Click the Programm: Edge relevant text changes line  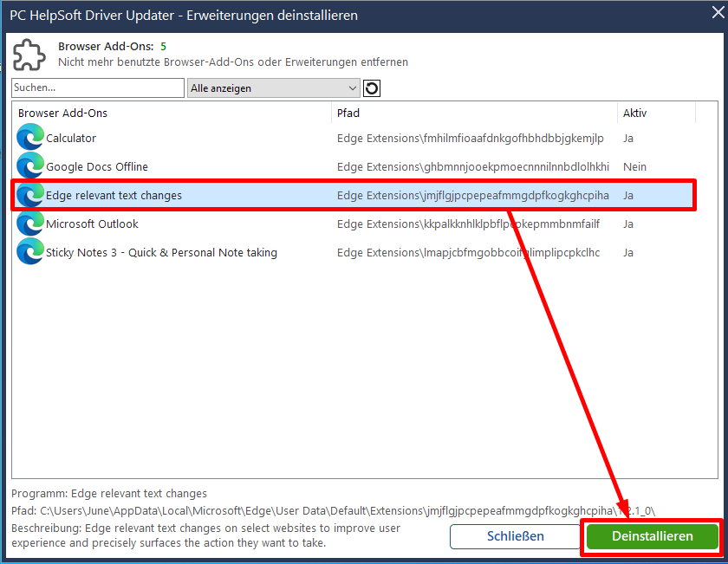[109, 494]
